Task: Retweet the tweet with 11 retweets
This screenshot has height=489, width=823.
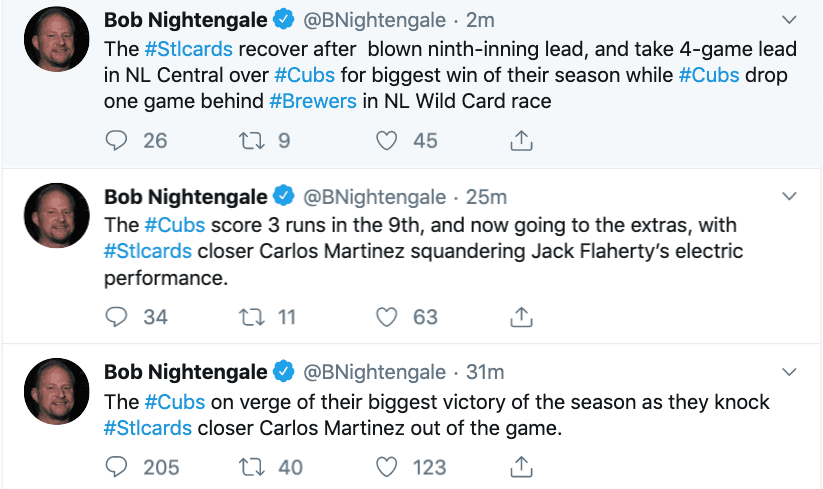Action: point(252,317)
